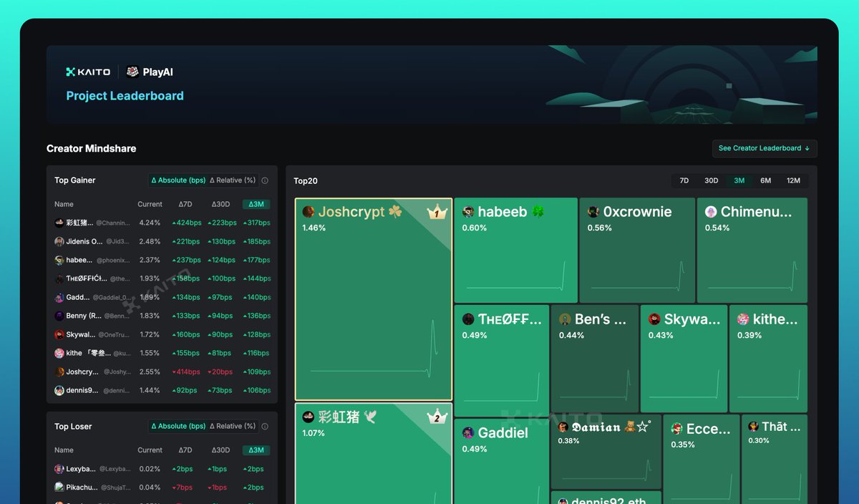Sort Top Loser by Δ7D column
859x504 pixels.
coord(185,450)
